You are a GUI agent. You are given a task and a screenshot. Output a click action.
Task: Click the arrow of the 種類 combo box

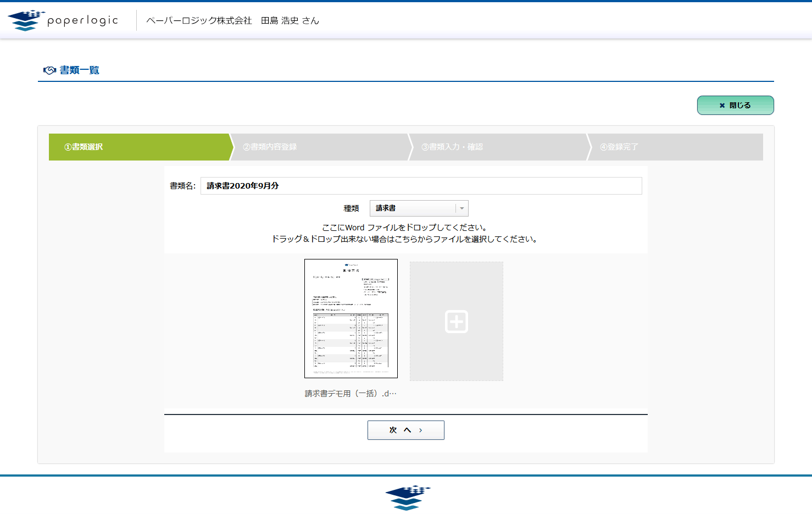[x=461, y=208]
